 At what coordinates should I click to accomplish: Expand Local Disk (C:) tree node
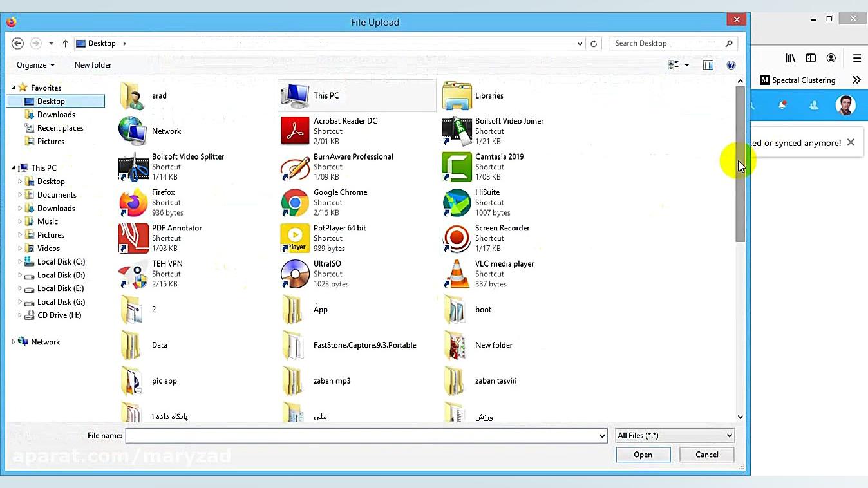[x=20, y=262]
